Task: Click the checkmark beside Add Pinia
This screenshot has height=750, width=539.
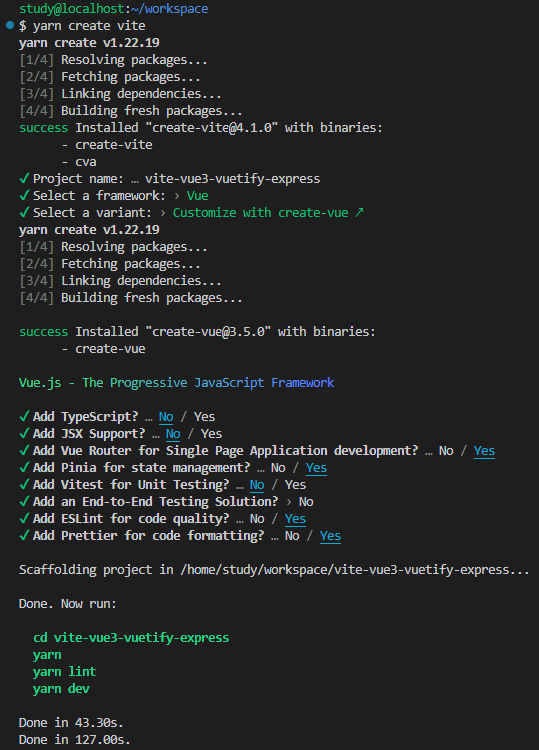Action: 24,468
